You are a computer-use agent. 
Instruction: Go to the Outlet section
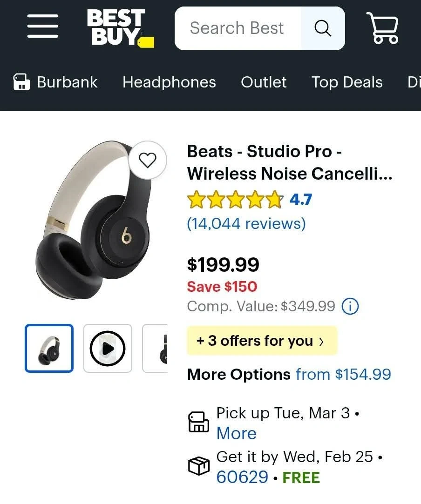264,82
